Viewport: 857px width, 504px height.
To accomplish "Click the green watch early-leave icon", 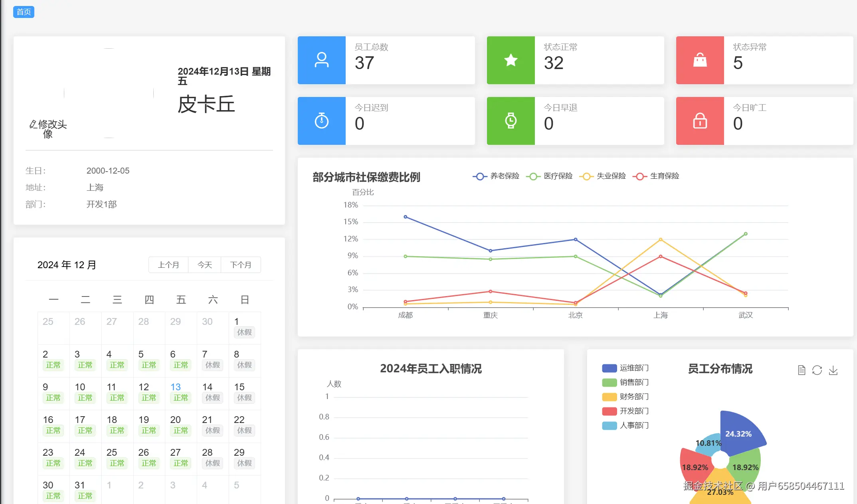I will pos(511,121).
